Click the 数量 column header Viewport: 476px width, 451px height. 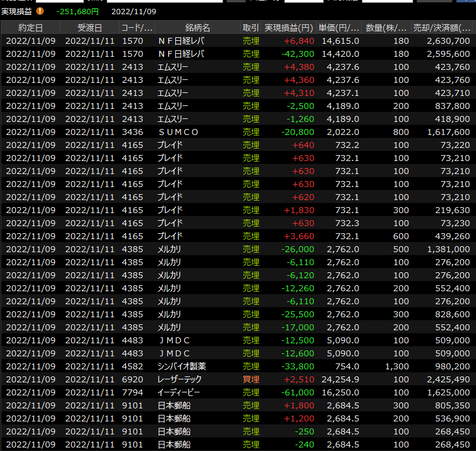tap(386, 28)
